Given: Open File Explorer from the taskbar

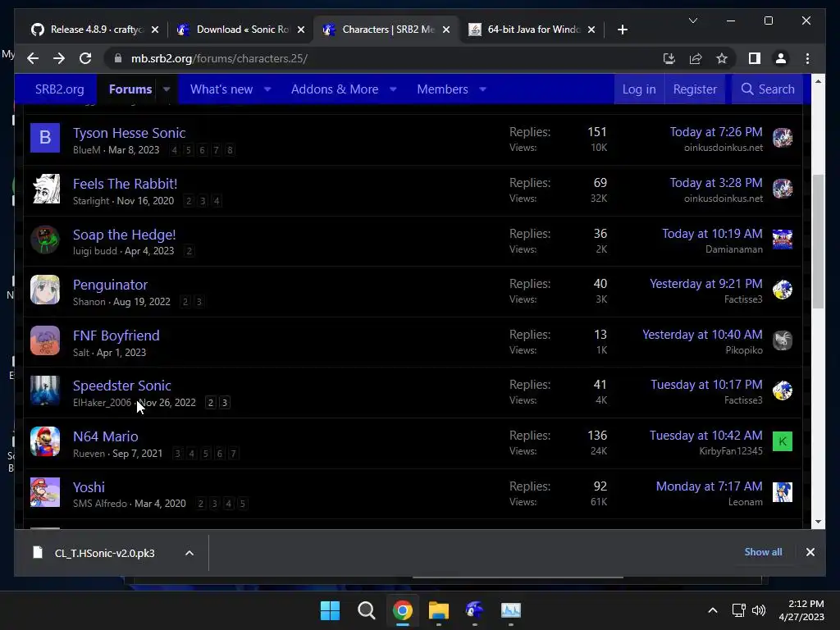Looking at the screenshot, I should pyautogui.click(x=438, y=610).
